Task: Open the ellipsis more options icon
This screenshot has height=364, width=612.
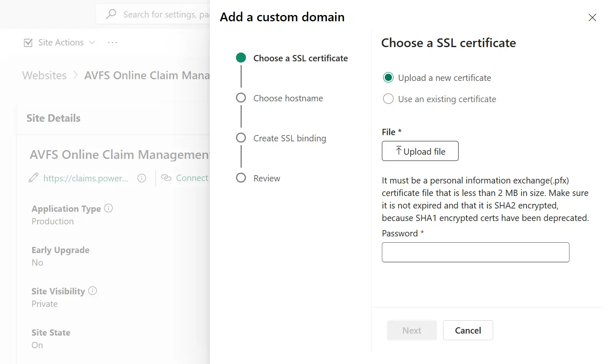Action: pos(112,42)
